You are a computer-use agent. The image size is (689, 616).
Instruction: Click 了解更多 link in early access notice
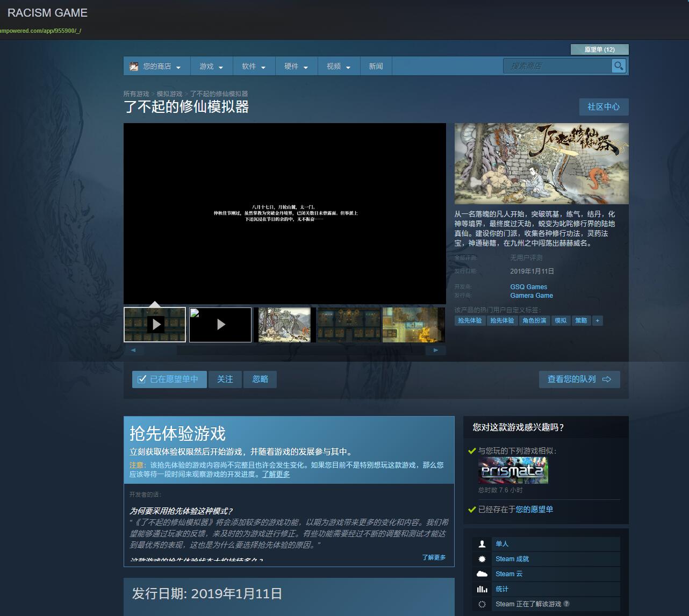click(x=276, y=474)
